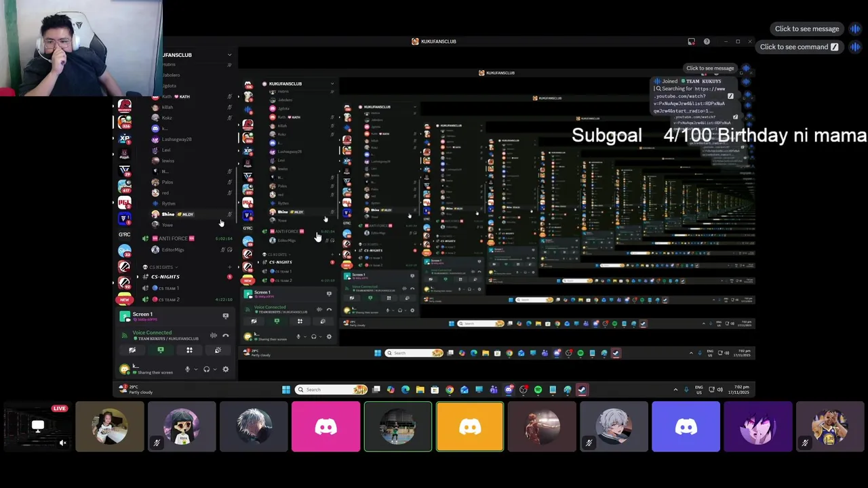Toggle headphone deafen in user panel

pyautogui.click(x=207, y=369)
